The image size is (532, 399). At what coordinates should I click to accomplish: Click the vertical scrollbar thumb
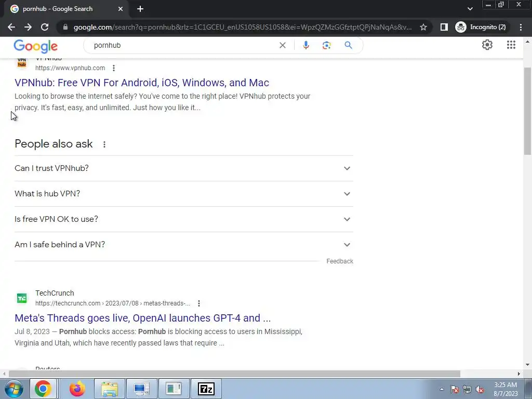coord(527,111)
